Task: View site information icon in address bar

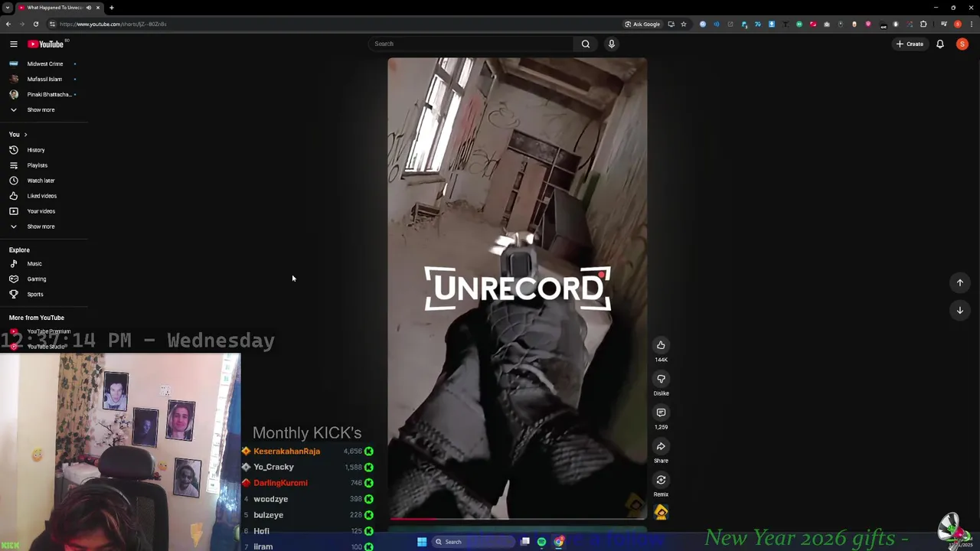Action: coord(52,24)
